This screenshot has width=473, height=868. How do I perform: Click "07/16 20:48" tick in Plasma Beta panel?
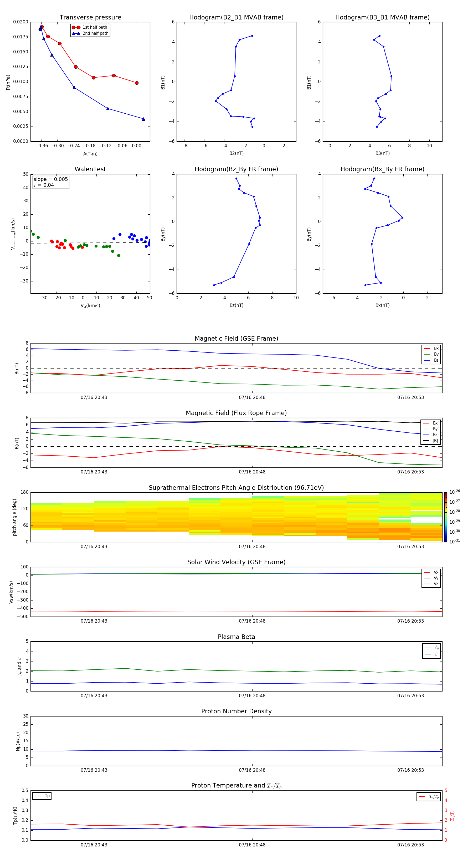(252, 696)
